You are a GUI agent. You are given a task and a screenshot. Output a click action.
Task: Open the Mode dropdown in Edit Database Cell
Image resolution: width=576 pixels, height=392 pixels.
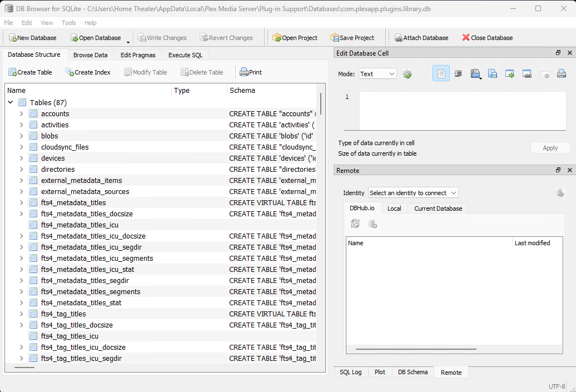click(378, 73)
